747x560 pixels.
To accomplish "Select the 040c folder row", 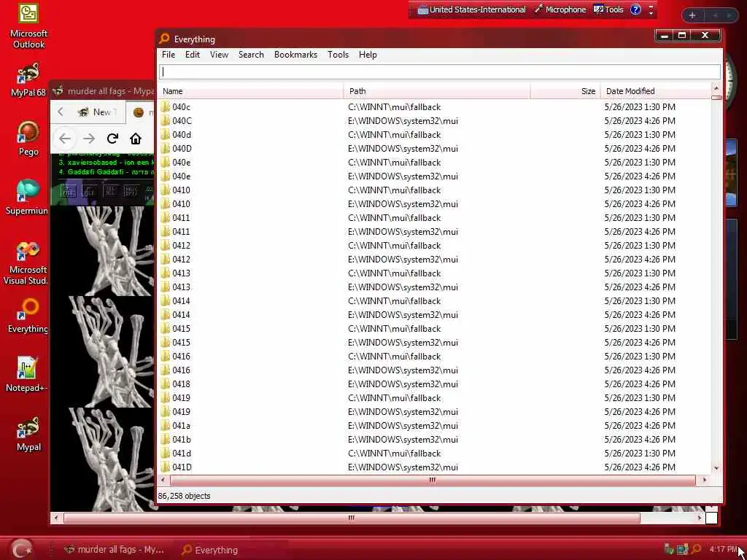I will click(x=435, y=107).
